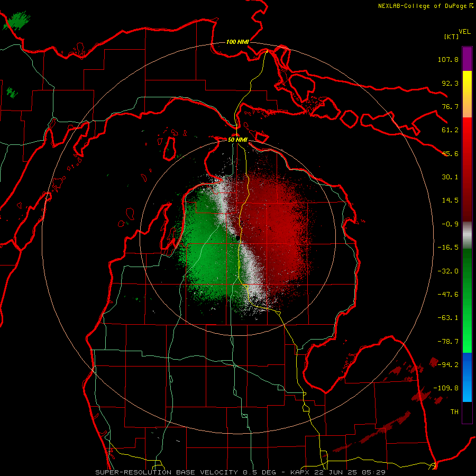Pick the -47.6 scale label
Screen dimensions: 476x476
[x=448, y=295]
